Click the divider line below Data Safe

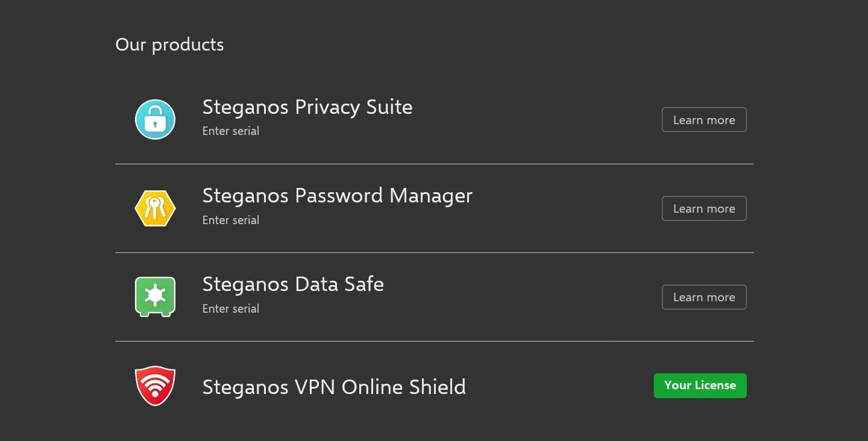(434, 341)
